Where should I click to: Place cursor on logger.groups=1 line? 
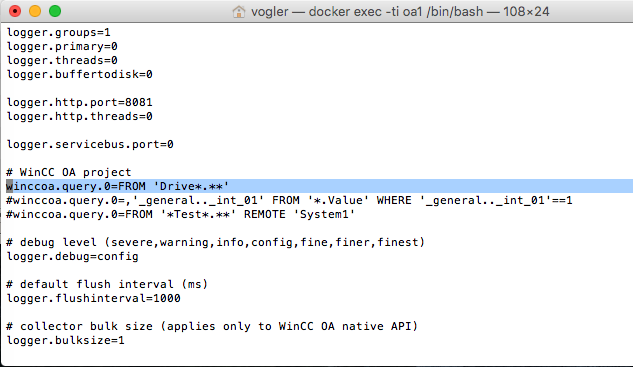point(59,32)
